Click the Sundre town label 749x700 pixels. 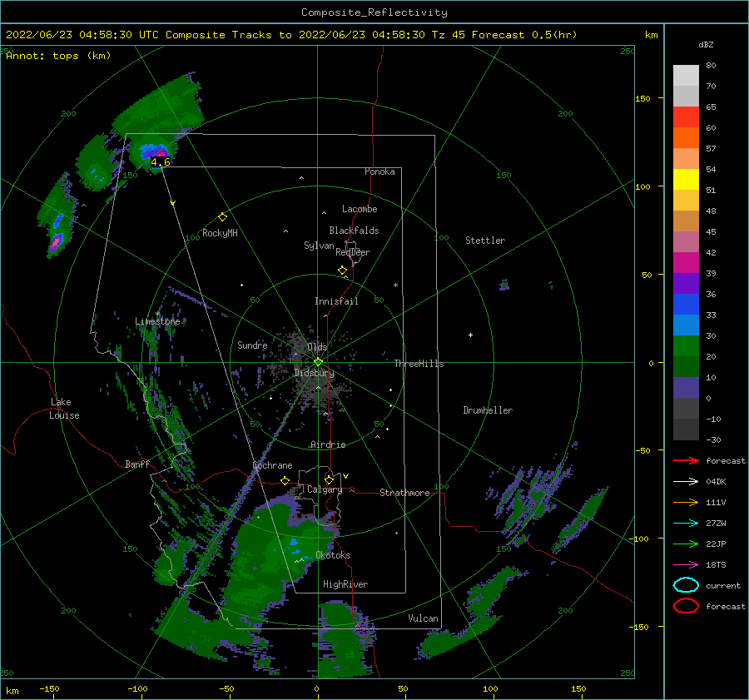click(252, 345)
